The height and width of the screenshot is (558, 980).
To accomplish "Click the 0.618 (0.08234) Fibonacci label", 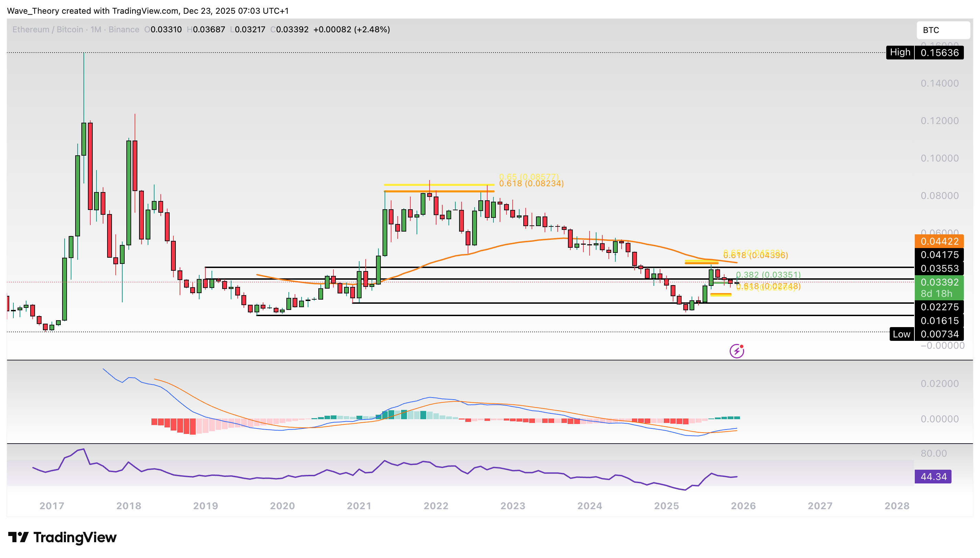I will [531, 183].
